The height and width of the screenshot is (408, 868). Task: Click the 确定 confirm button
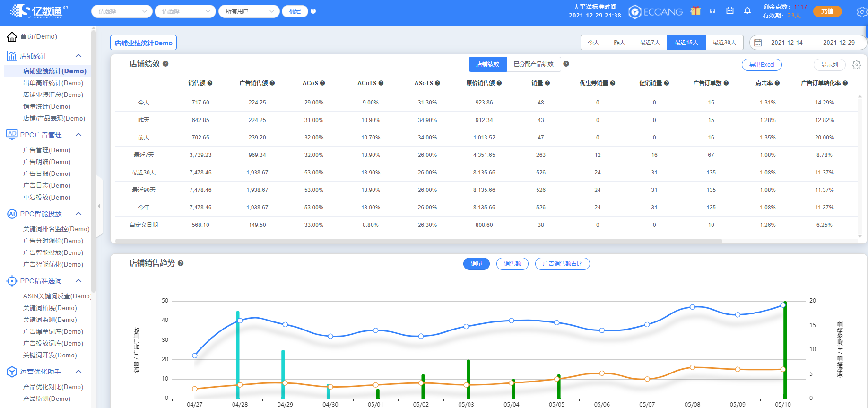tap(295, 11)
